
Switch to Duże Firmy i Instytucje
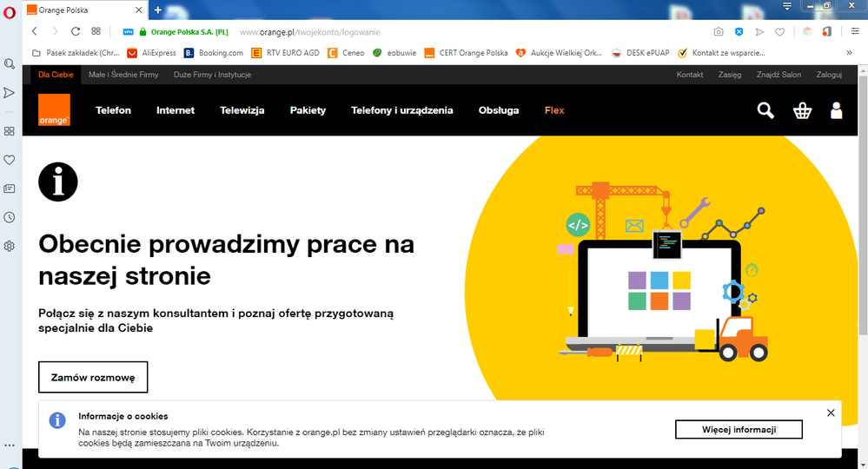(x=213, y=75)
